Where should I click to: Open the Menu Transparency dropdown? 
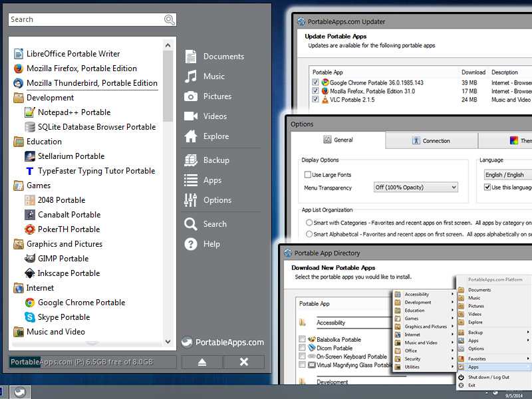(416, 188)
